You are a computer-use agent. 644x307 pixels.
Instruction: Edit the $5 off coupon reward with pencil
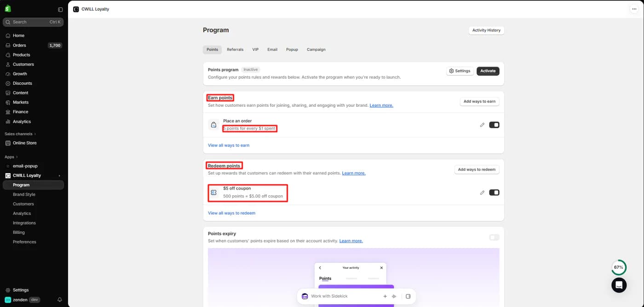point(482,192)
